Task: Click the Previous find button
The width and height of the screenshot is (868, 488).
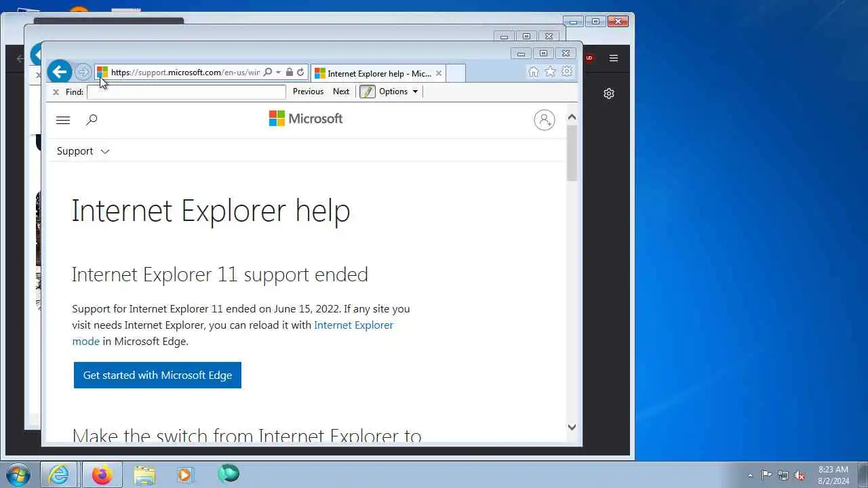Action: [x=308, y=91]
